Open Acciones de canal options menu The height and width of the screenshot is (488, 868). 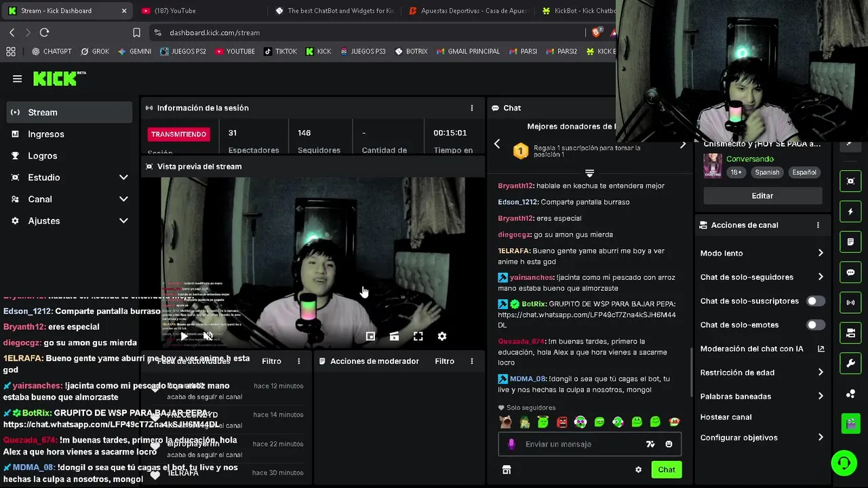[818, 225]
